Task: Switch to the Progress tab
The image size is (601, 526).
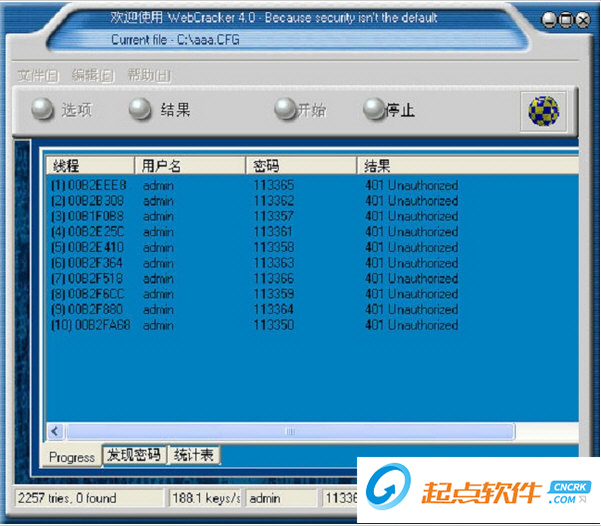Action: coord(72,457)
